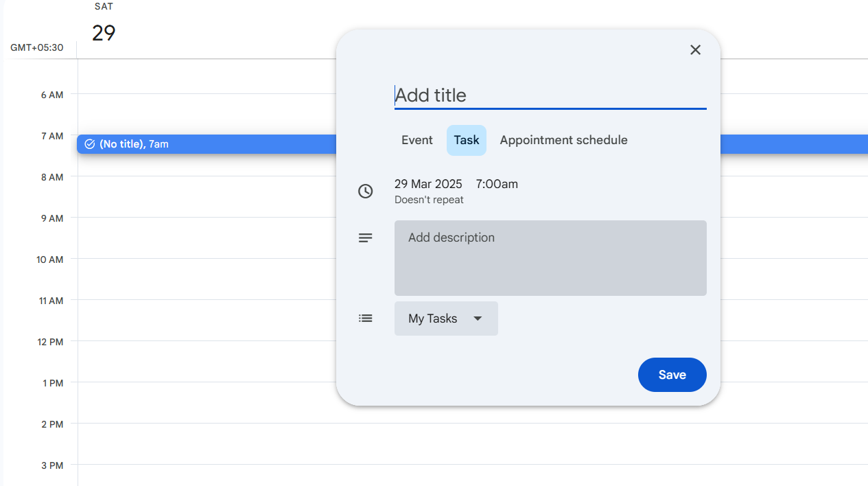Viewport: 868px width, 486px height.
Task: Click the clock icon beside the date
Action: pyautogui.click(x=366, y=191)
